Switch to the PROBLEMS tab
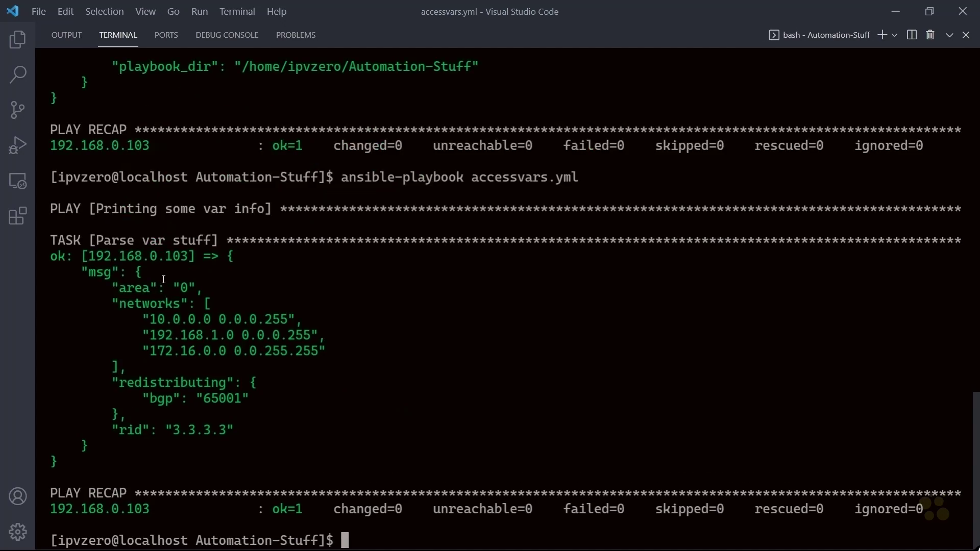980x551 pixels. point(296,35)
